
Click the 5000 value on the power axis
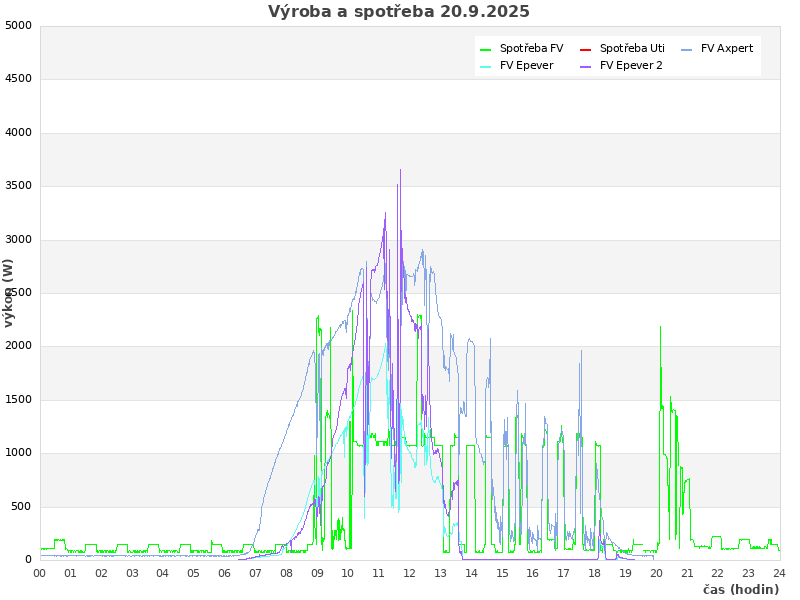pos(18,25)
